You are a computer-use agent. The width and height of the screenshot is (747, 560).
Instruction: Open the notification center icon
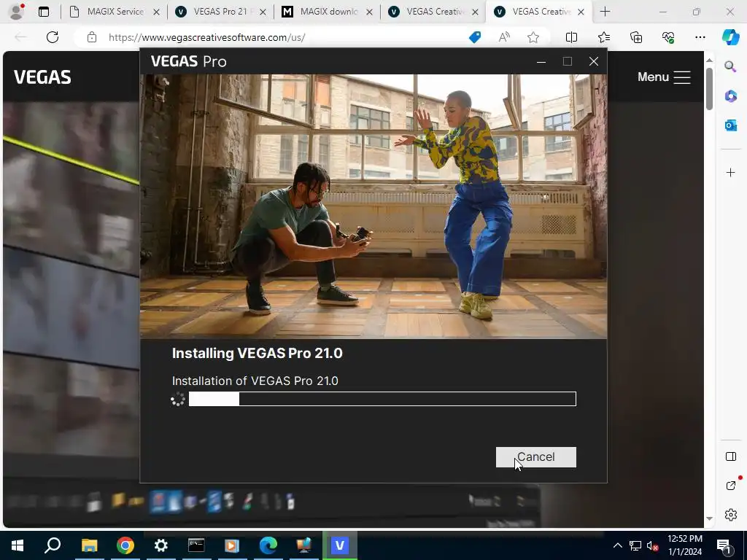(724, 545)
